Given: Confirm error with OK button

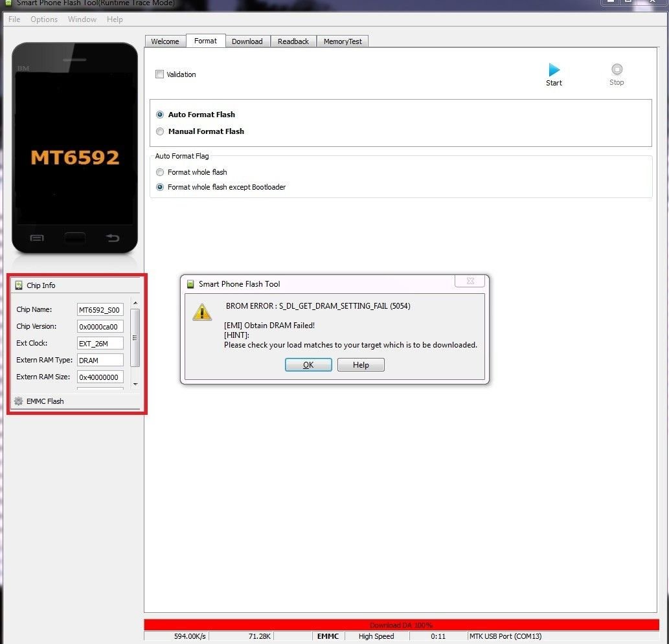Looking at the screenshot, I should click(x=308, y=364).
